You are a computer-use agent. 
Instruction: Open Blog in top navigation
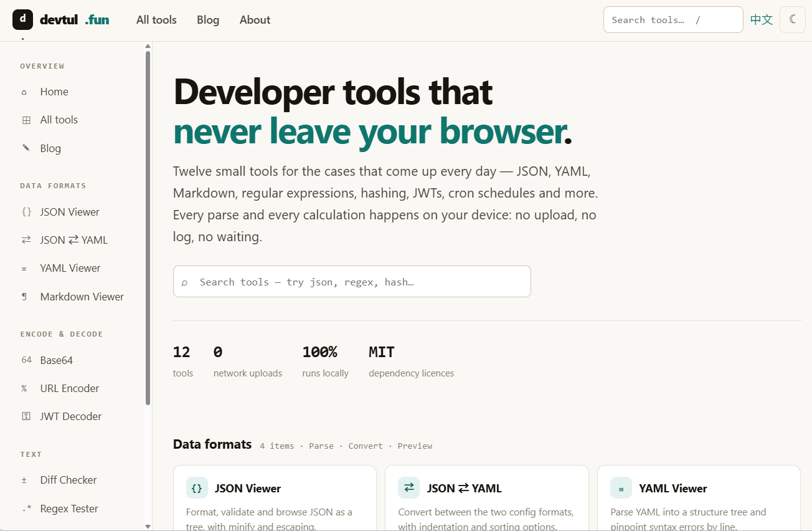(208, 20)
